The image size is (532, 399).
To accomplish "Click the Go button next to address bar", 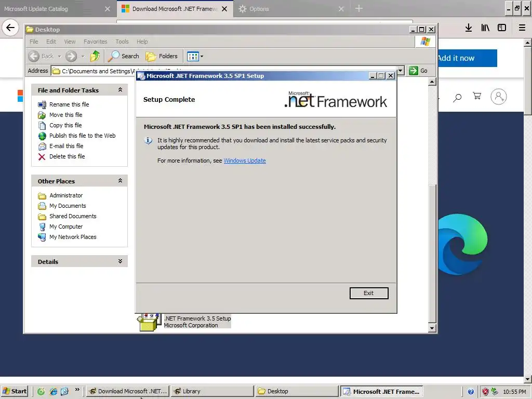I will [418, 71].
